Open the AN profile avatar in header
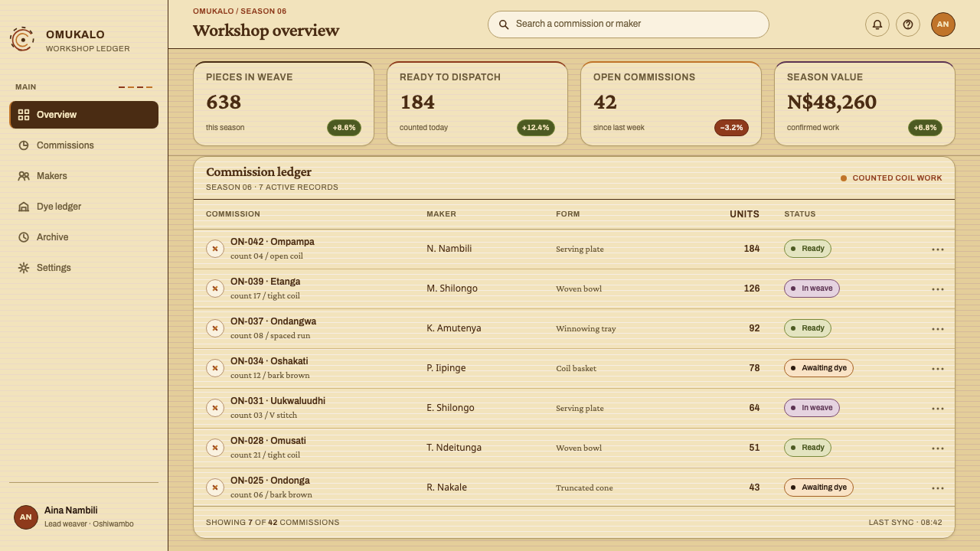 pos(943,24)
